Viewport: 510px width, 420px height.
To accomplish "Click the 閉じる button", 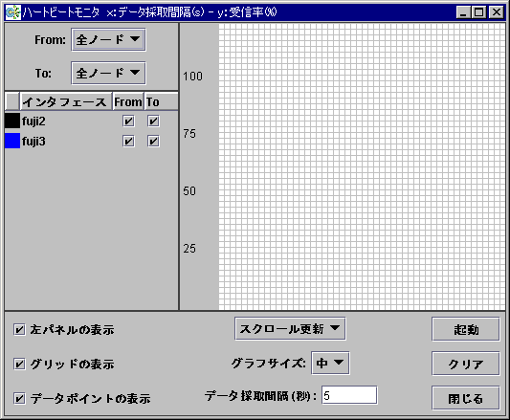I will 465,398.
